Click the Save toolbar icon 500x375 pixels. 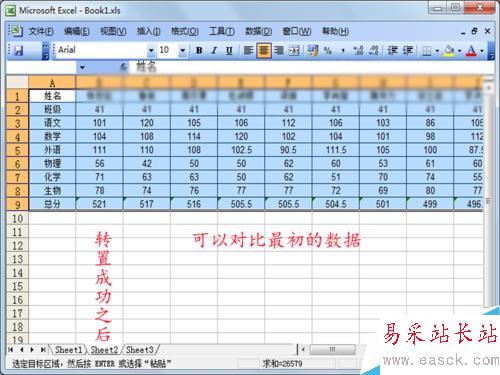[19, 51]
